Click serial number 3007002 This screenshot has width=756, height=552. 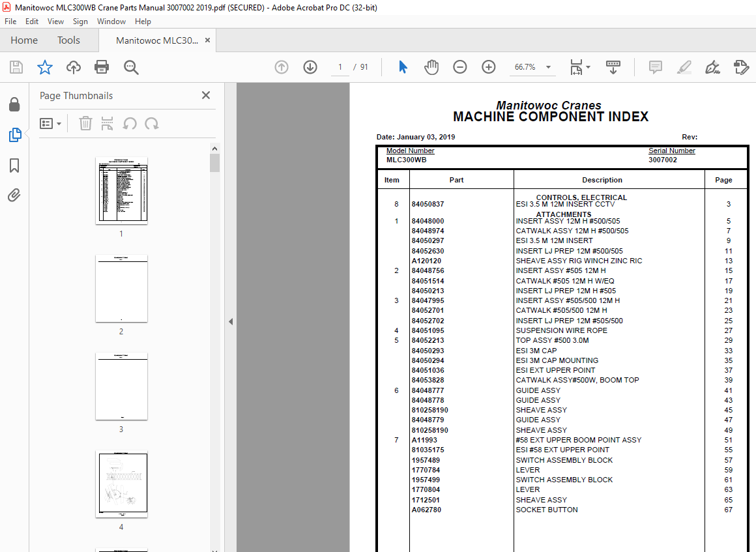(662, 160)
